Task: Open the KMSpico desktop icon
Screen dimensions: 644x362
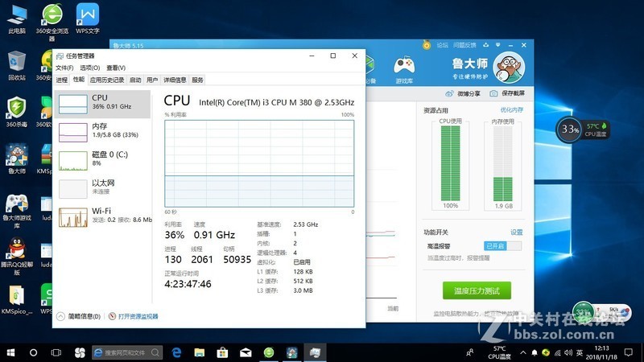Action: coord(17,300)
